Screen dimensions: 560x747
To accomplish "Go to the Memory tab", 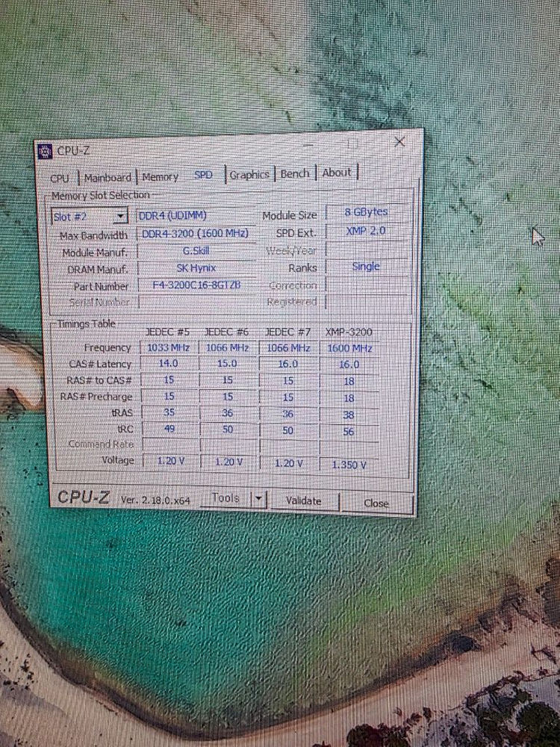I will tap(161, 177).
